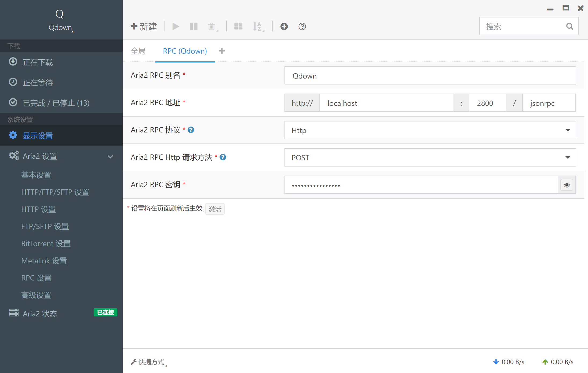Open the Http 请求方法 dropdown
The height and width of the screenshot is (373, 588).
[x=567, y=157]
